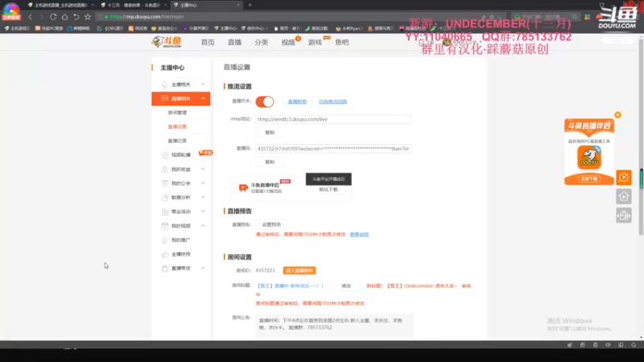The height and width of the screenshot is (362, 644).
Task: Open 鱼吧 in the Douyu top navigation
Action: click(x=341, y=43)
